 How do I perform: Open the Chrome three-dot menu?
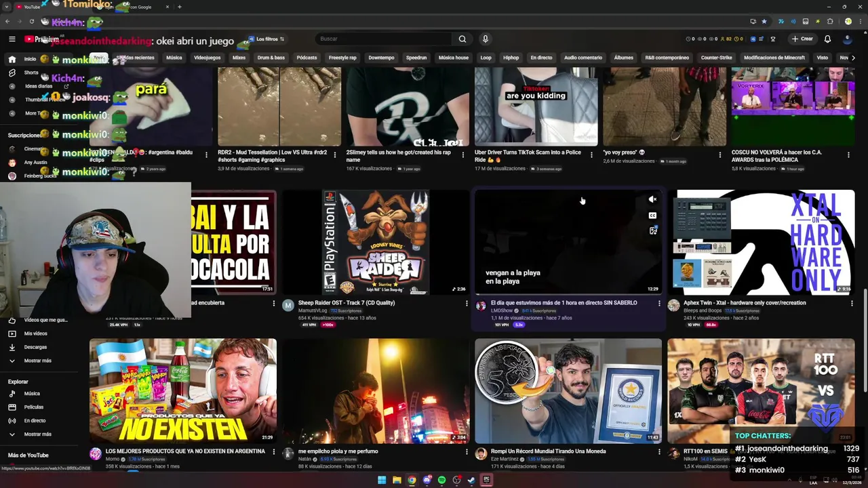[859, 22]
